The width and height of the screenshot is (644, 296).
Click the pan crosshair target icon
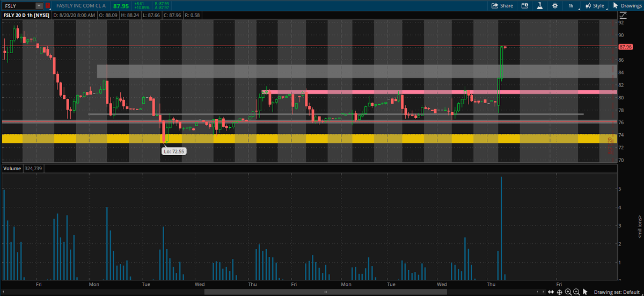click(560, 292)
